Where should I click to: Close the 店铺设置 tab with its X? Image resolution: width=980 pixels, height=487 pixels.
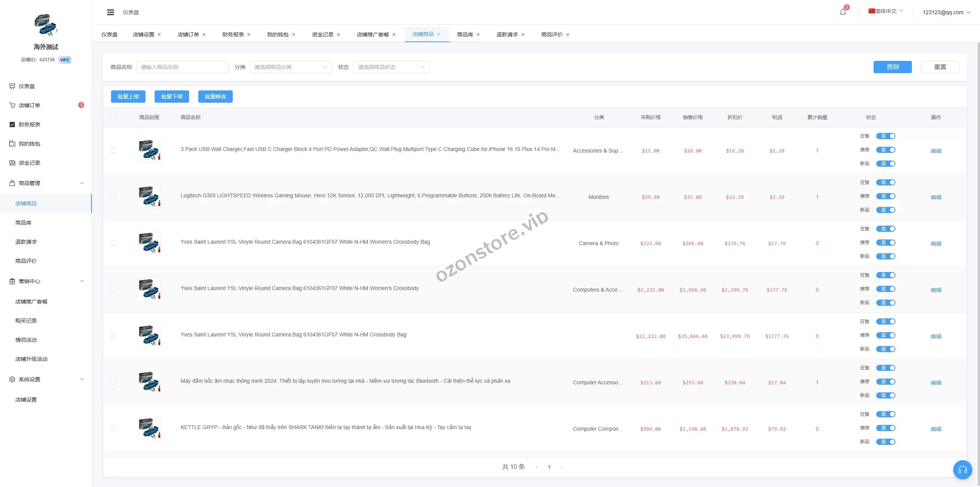click(159, 34)
